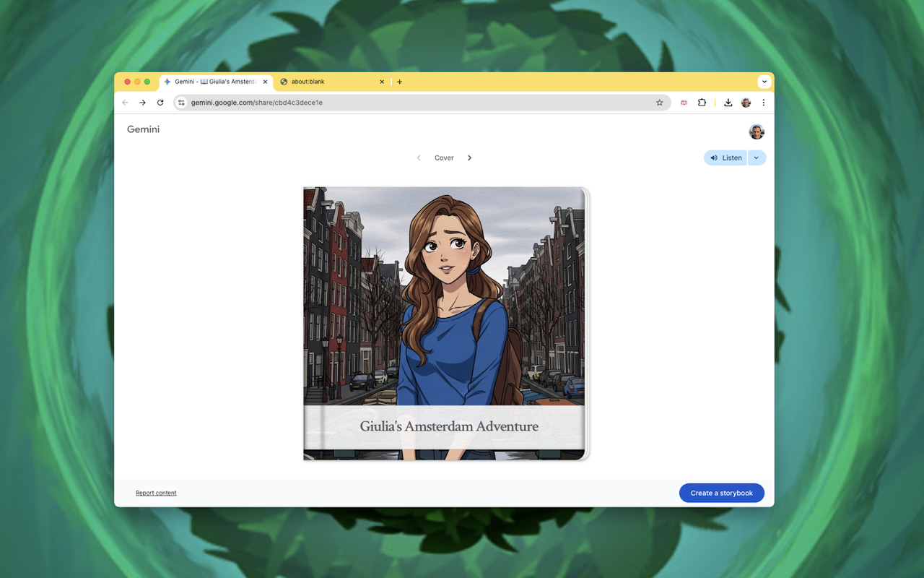
Task: Open the Google account avatar on the page
Action: (x=757, y=131)
